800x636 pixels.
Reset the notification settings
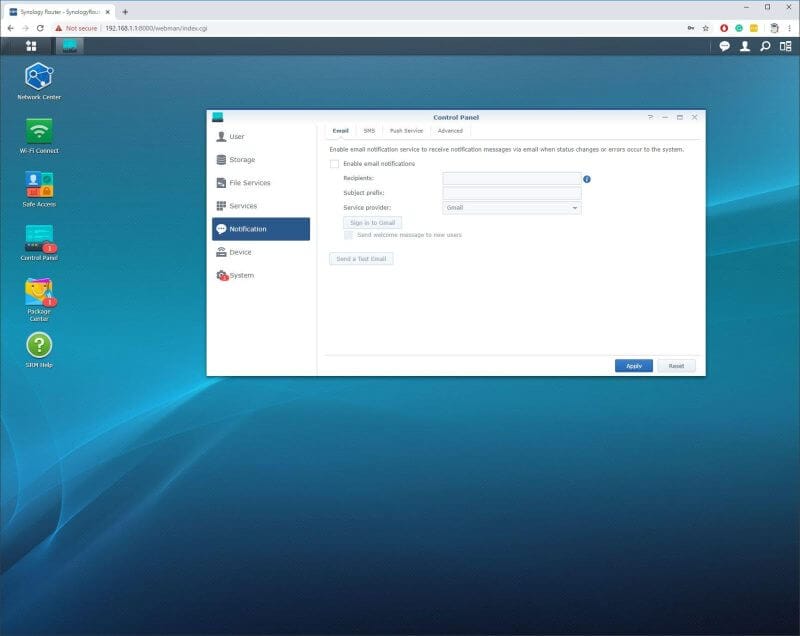(x=677, y=366)
